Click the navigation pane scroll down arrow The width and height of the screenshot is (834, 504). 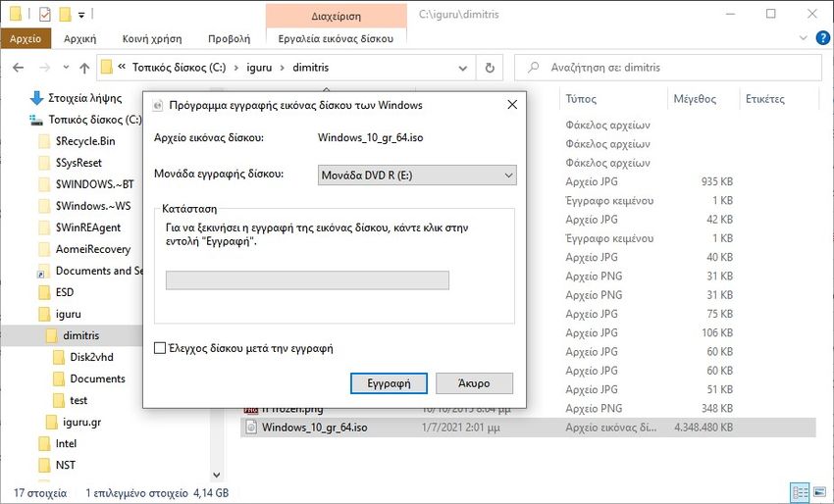217,475
